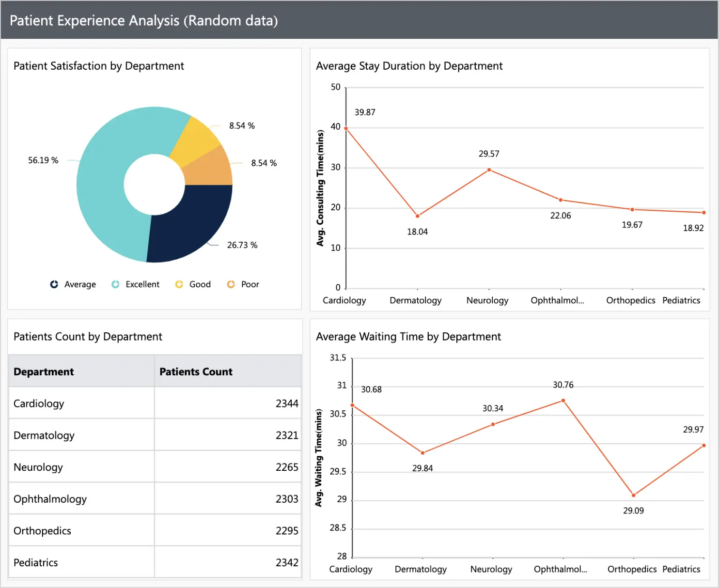Select the Cardiology data point on stay duration chart

tap(345, 128)
